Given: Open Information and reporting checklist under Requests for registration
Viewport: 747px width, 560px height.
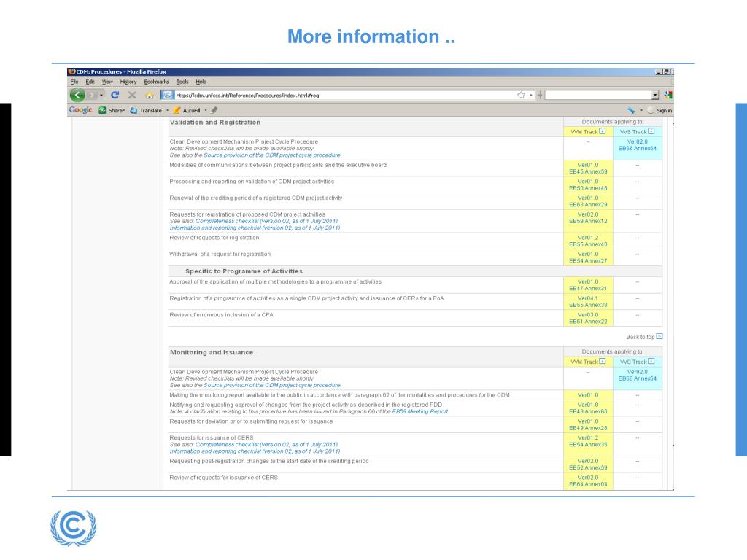Looking at the screenshot, I should [x=255, y=227].
